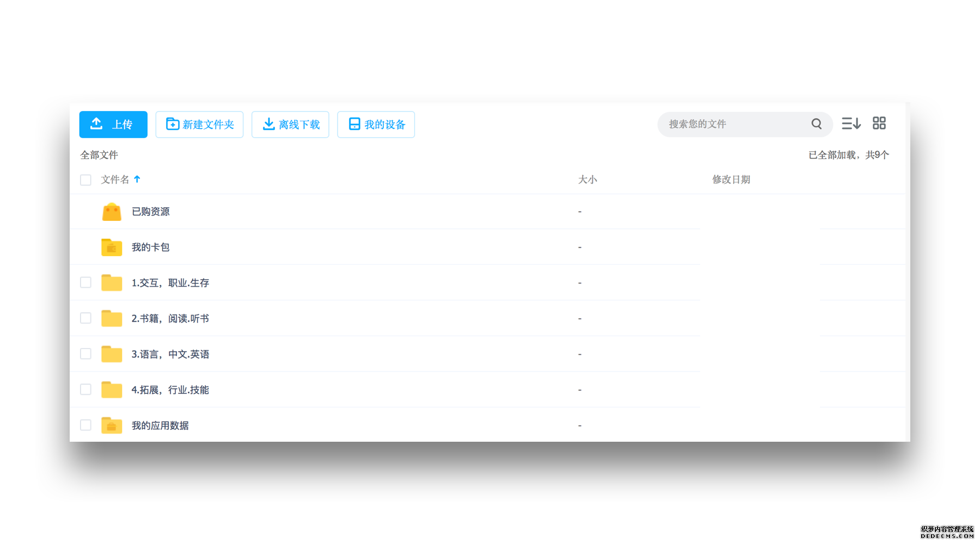Click folder icon of 2.书籍，阅读.听书
Image resolution: width=980 pixels, height=544 pixels.
pyautogui.click(x=112, y=318)
